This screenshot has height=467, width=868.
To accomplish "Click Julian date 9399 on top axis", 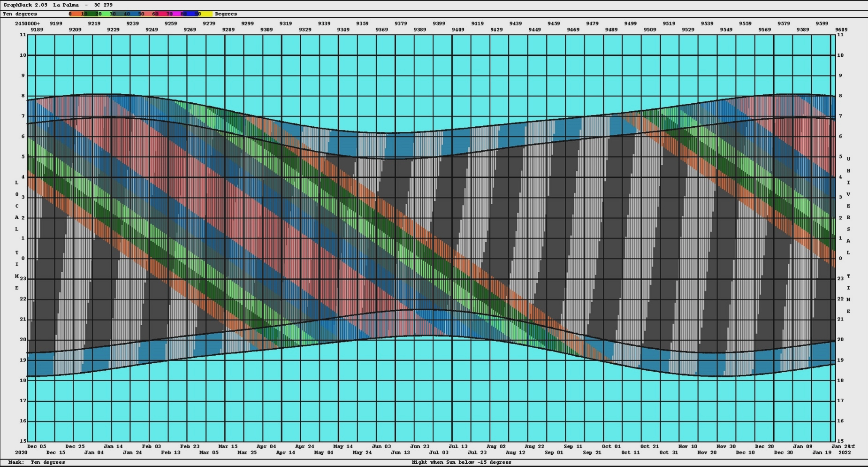I will [x=439, y=23].
